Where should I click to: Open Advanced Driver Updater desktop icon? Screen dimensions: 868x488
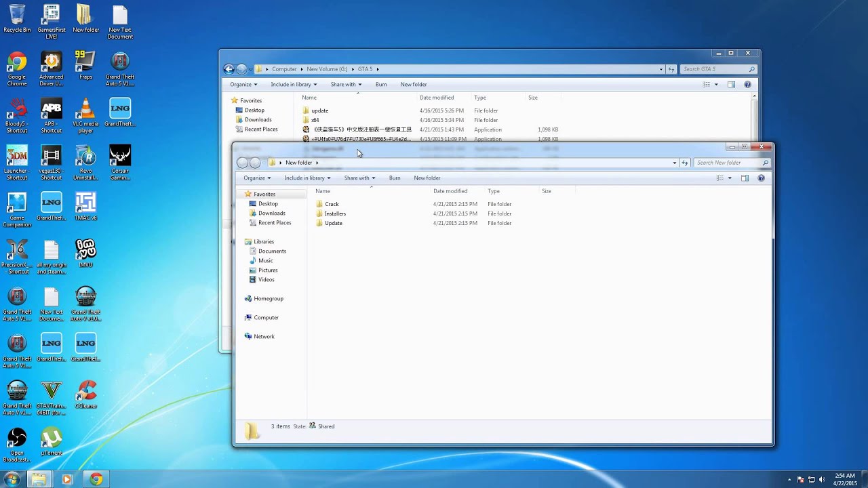pyautogui.click(x=51, y=69)
